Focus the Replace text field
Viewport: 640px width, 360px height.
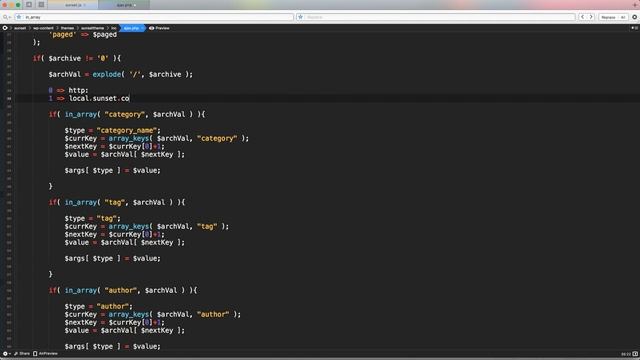pyautogui.click(x=436, y=17)
